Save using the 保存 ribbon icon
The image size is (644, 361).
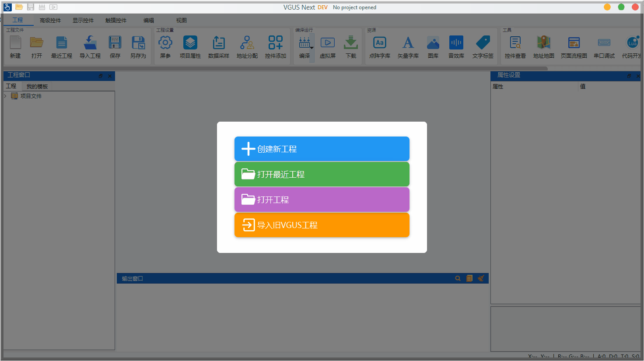click(x=115, y=42)
